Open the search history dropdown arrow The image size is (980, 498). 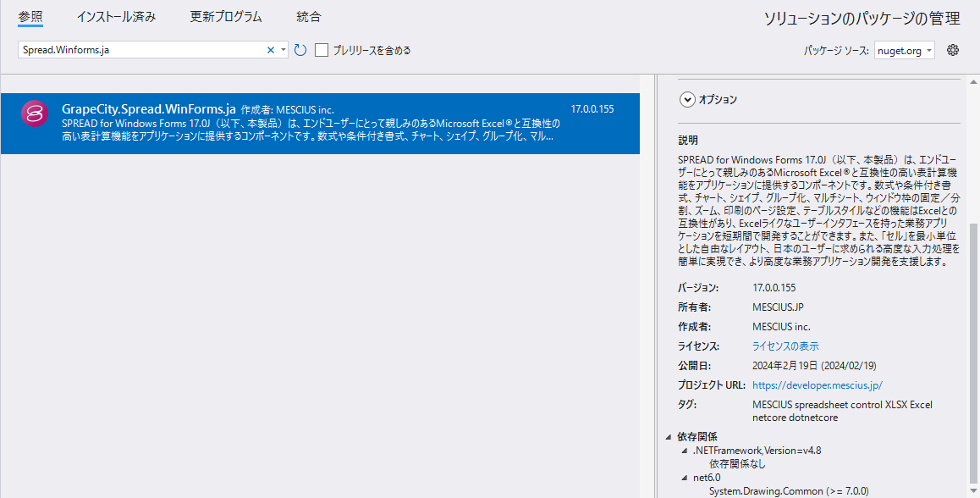[284, 50]
